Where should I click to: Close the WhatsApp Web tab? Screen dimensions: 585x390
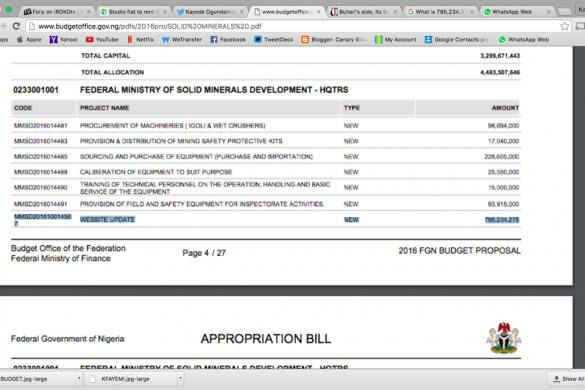click(548, 12)
